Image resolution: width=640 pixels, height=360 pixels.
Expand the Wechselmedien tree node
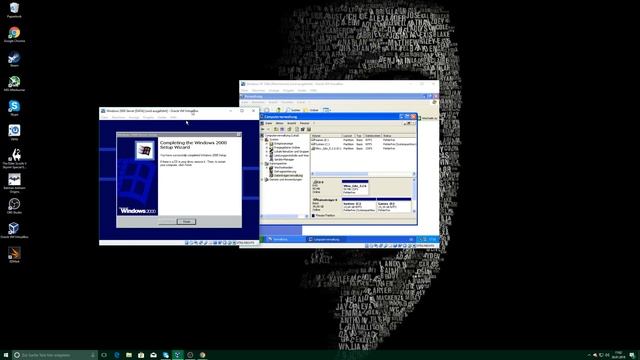coord(267,167)
